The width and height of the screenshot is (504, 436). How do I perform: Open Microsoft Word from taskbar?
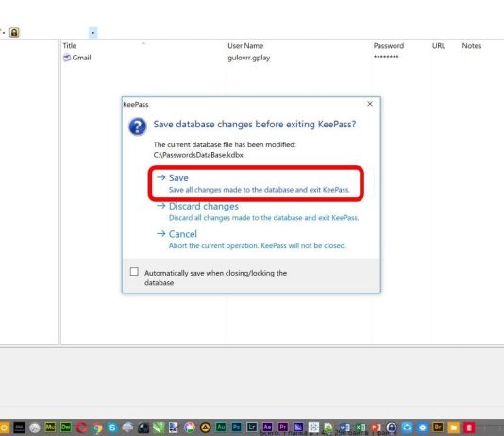(x=344, y=428)
